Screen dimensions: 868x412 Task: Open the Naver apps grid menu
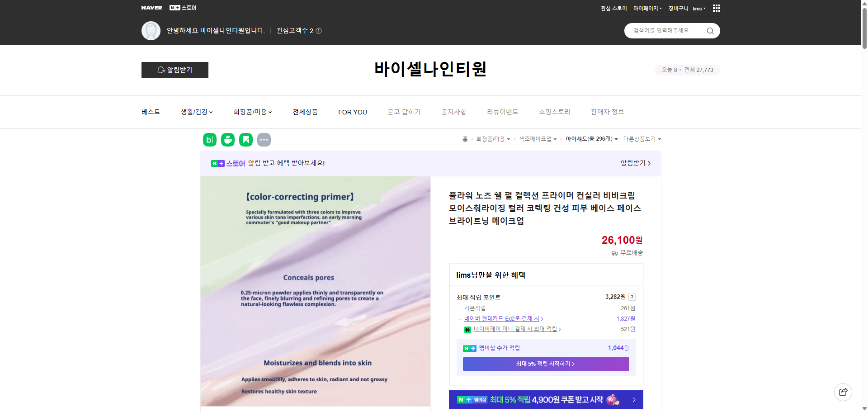pos(716,8)
